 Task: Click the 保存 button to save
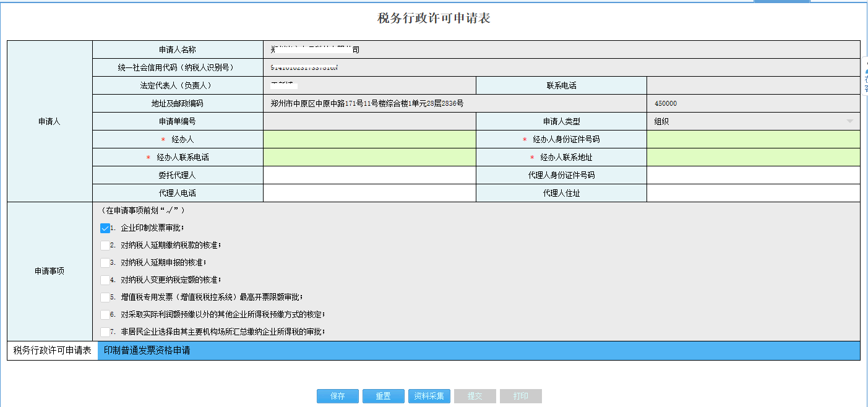pos(338,396)
